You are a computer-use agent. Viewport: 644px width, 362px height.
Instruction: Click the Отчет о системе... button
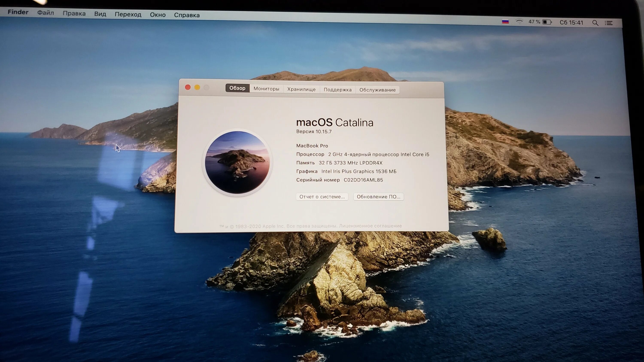(322, 197)
